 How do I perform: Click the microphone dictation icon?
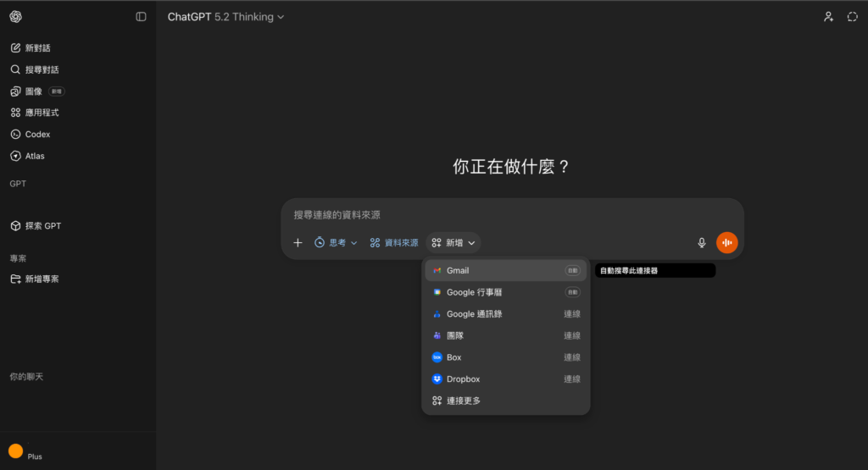[701, 243]
